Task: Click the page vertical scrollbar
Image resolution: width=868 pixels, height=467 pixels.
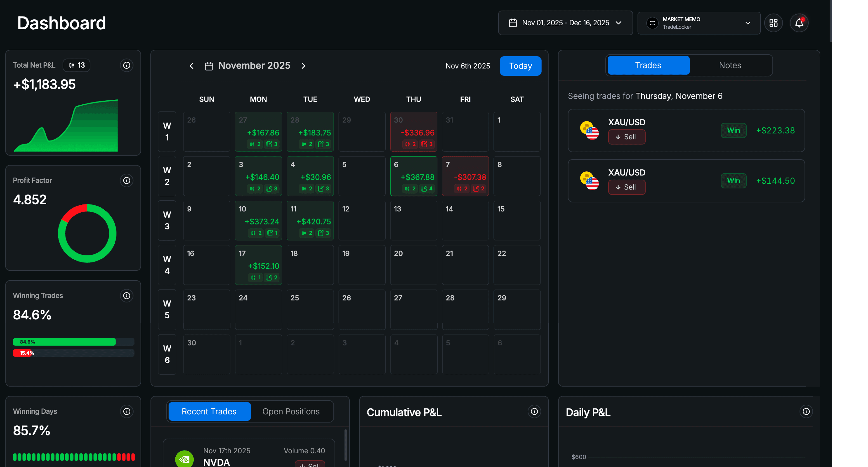Action: (x=830, y=21)
